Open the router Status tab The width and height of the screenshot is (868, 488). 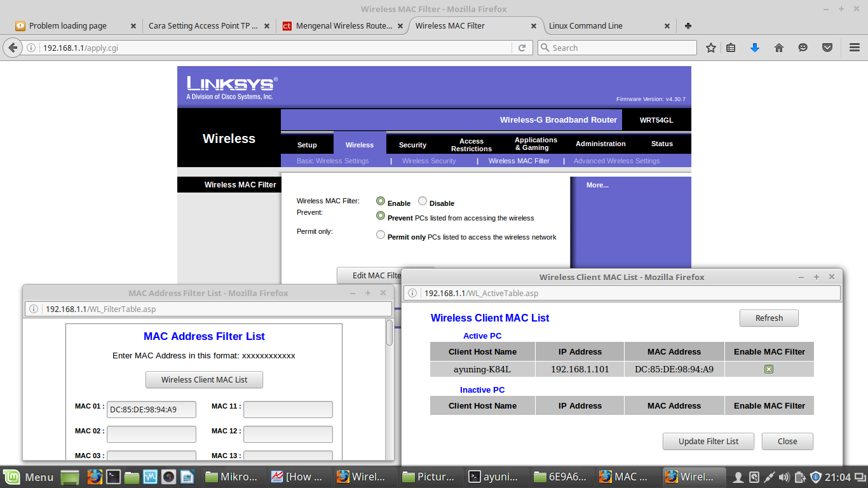click(x=661, y=144)
